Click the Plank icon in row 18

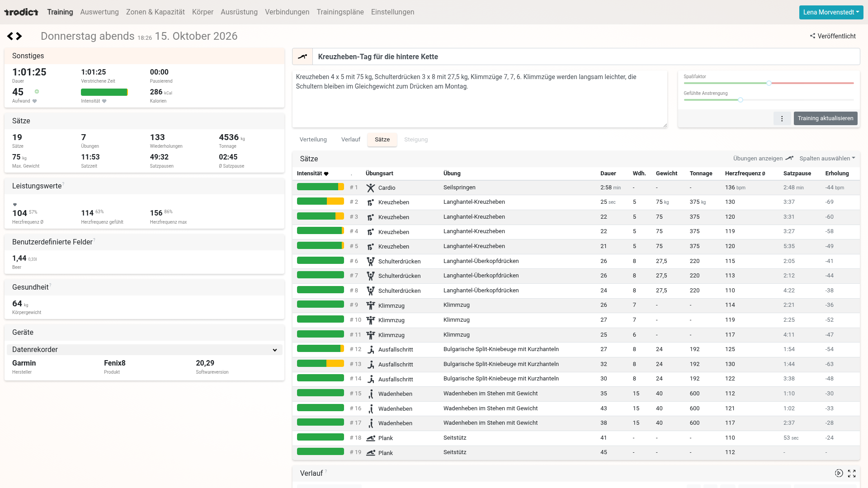point(371,438)
